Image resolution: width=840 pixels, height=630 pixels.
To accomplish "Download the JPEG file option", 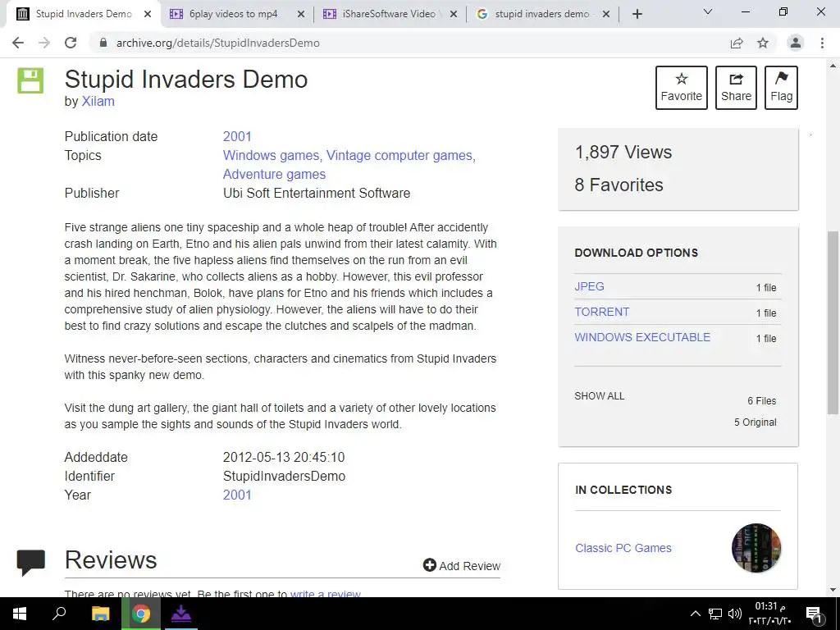I will (589, 286).
